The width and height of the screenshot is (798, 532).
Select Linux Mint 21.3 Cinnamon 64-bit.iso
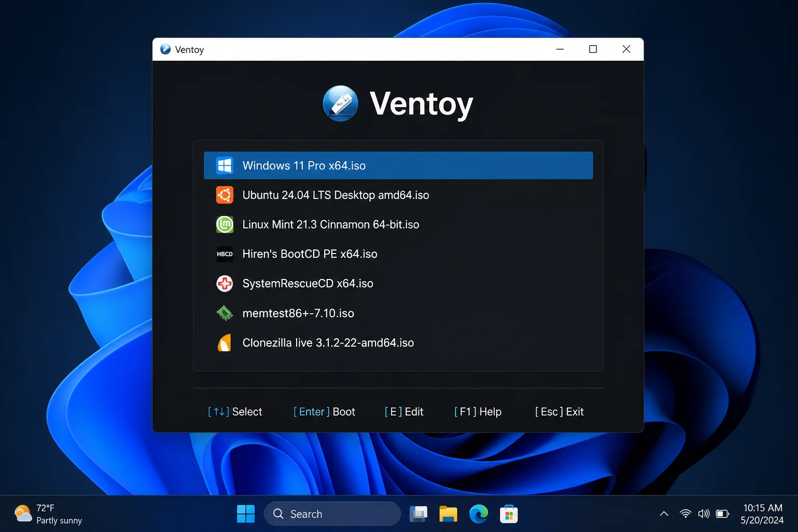pyautogui.click(x=398, y=224)
